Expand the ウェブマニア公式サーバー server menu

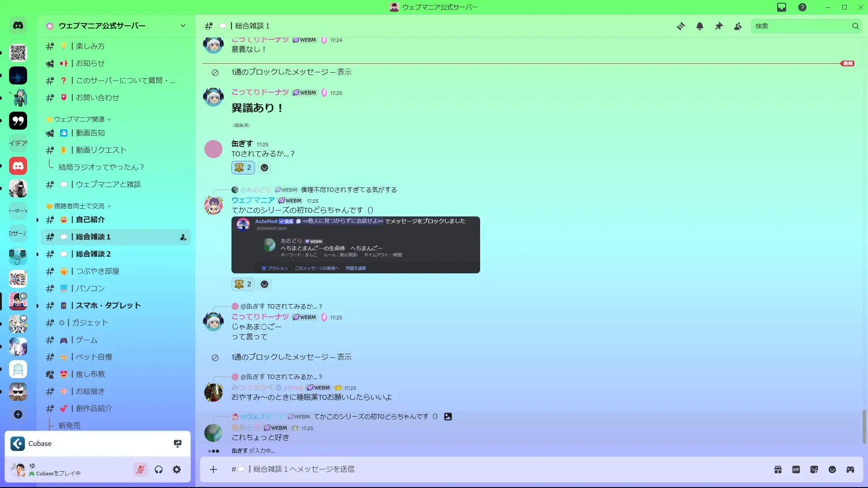116,26
